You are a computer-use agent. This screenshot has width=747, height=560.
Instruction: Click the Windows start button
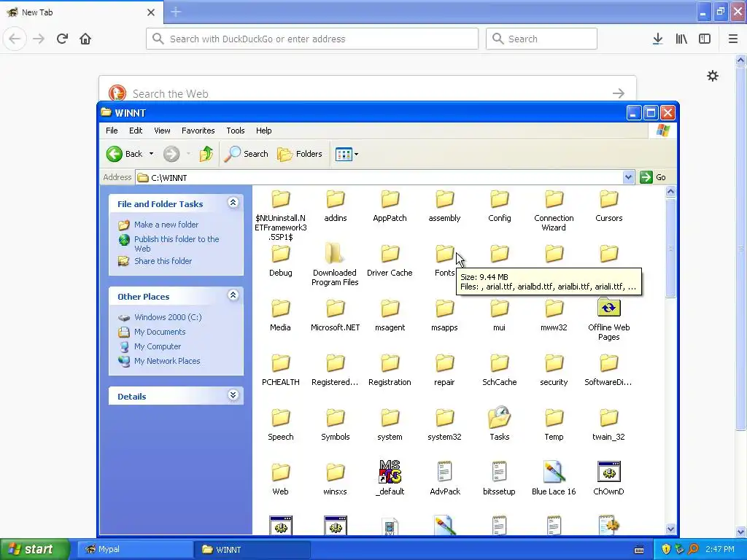point(35,549)
